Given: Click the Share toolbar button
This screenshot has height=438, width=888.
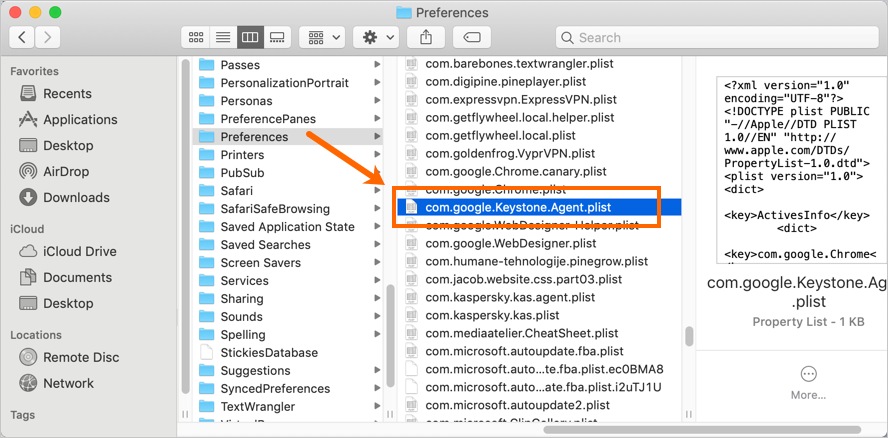Looking at the screenshot, I should pos(426,37).
